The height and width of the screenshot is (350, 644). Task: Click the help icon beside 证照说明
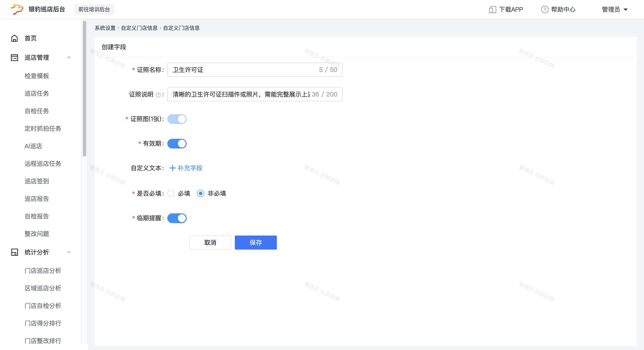pos(158,95)
